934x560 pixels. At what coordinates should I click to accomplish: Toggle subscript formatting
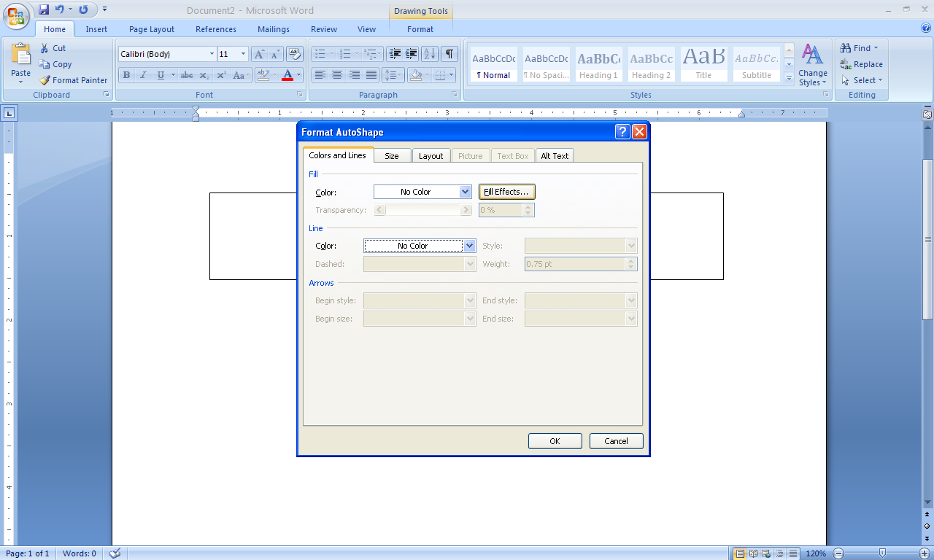click(204, 75)
